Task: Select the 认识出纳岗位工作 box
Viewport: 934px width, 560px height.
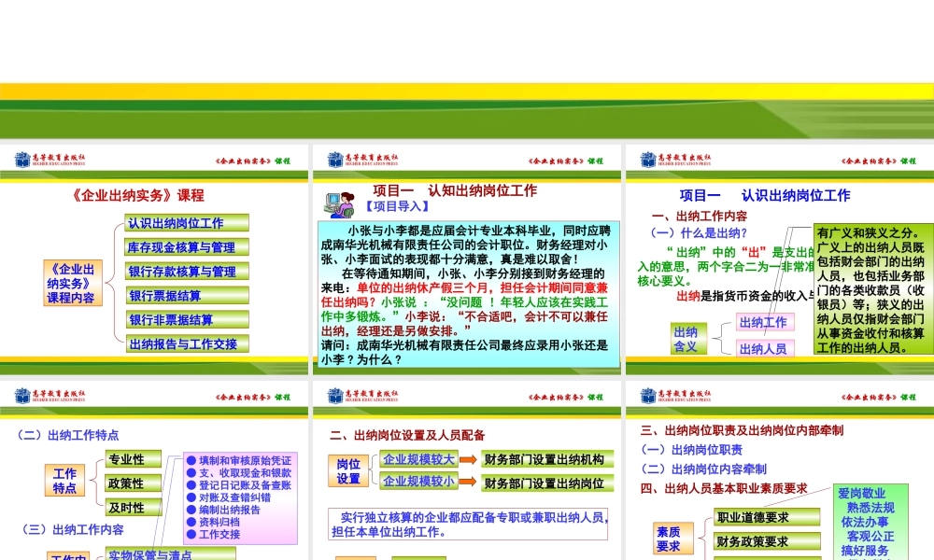Action: pos(187,223)
